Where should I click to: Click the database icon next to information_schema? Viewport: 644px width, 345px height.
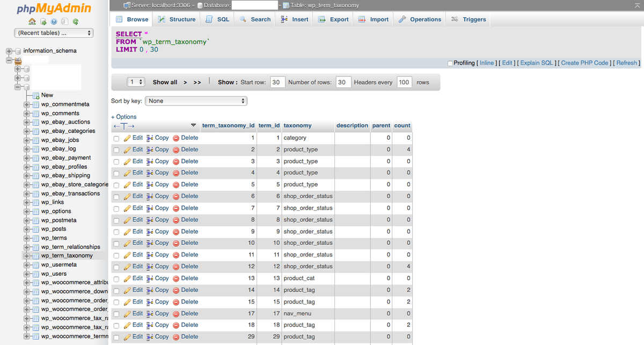(18, 51)
